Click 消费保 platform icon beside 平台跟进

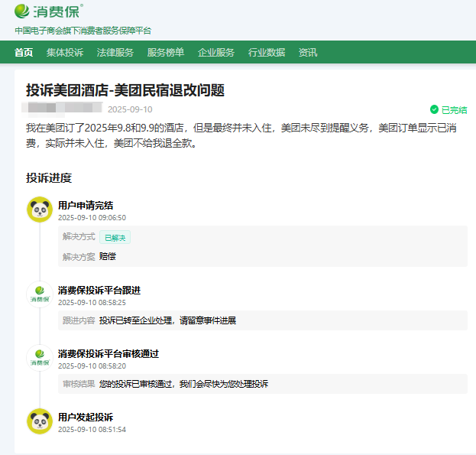click(39, 294)
